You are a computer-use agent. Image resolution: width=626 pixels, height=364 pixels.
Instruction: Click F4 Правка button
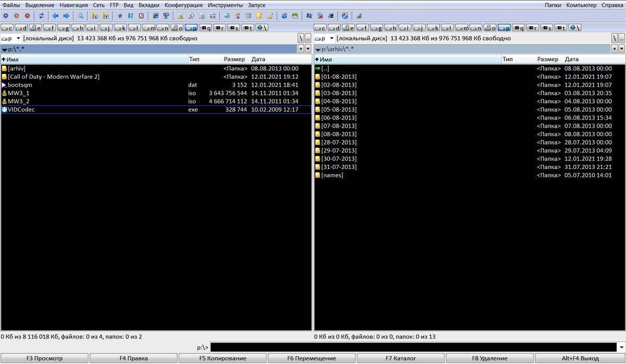(x=134, y=358)
